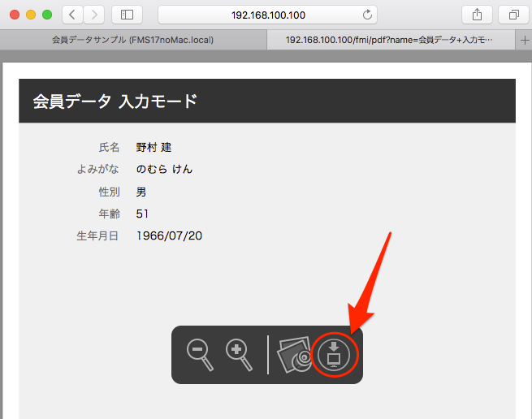The width and height of the screenshot is (532, 419).
Task: Click the birthdate 1966/07/20
Action: click(169, 235)
